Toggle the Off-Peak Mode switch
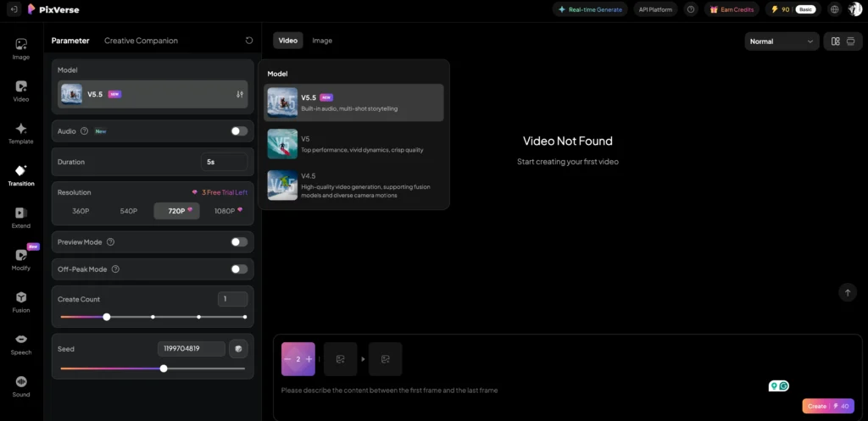 point(239,269)
